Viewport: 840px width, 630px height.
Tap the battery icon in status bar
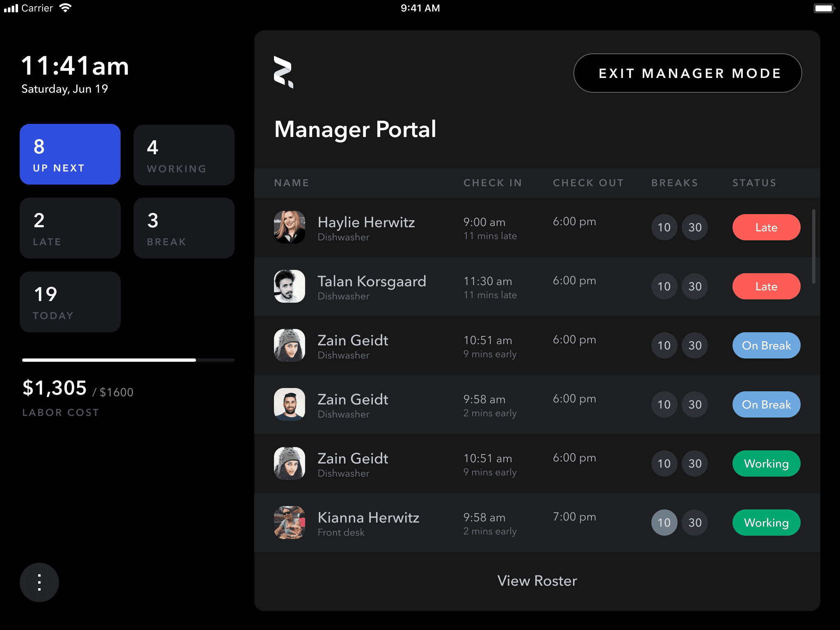point(824,8)
